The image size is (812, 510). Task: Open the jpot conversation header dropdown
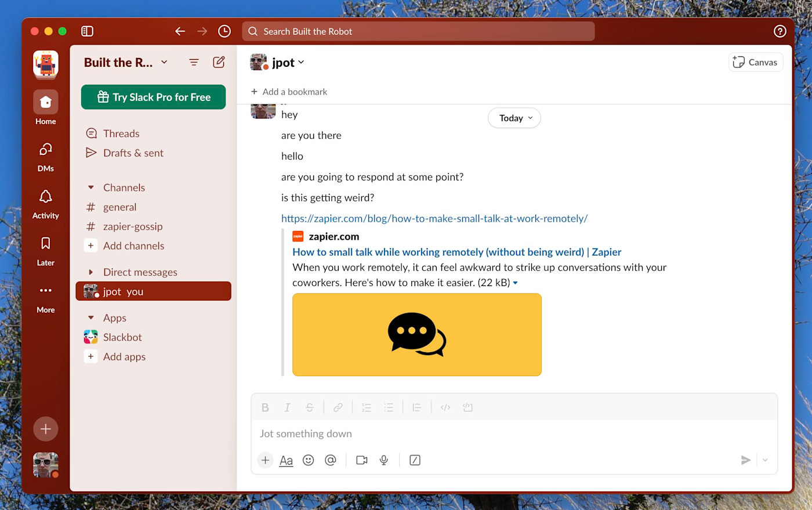click(288, 62)
